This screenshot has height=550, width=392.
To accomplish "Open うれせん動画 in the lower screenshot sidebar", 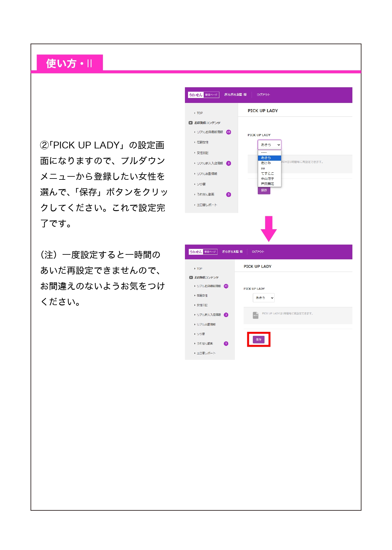I will pyautogui.click(x=205, y=344).
